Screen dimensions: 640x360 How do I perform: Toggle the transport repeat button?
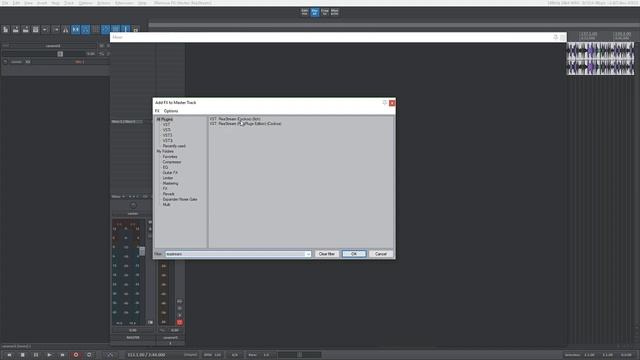tap(89, 355)
